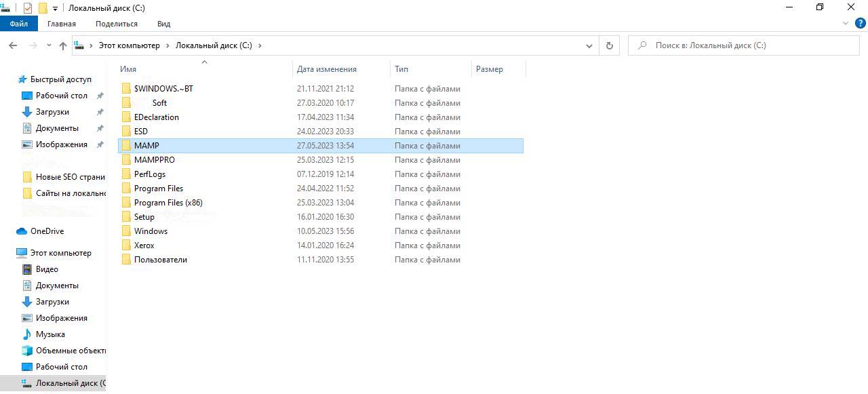Open the Help question mark icon
Screen dimensions: 868x394
(861, 23)
